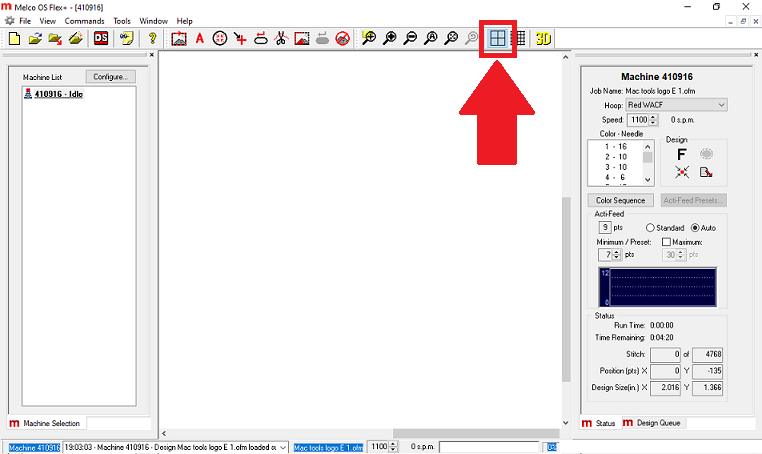Open the Commands menu
762x454 pixels.
(85, 21)
